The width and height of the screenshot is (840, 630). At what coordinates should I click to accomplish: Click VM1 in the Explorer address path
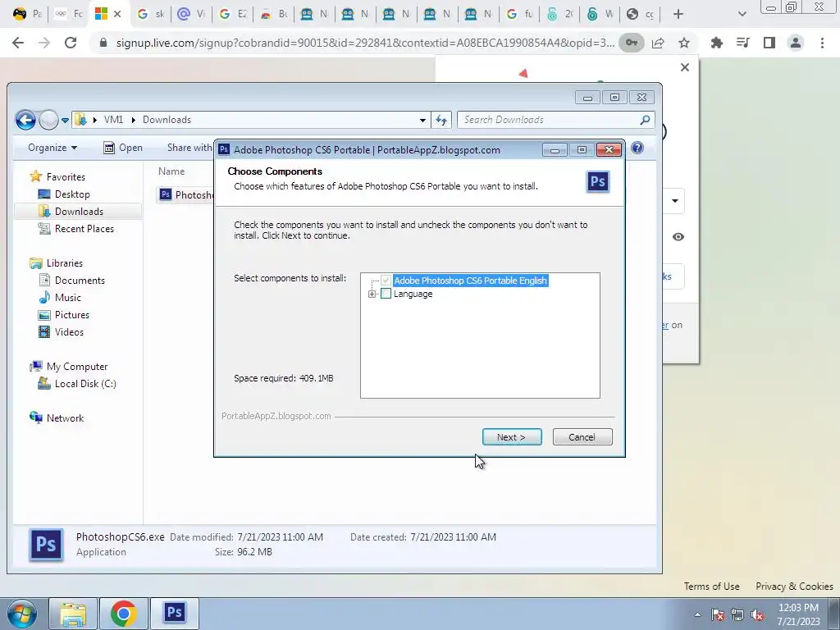coord(113,120)
